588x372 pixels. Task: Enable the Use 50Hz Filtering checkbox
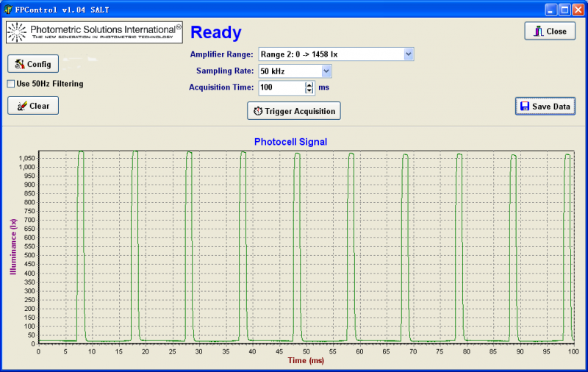[11, 84]
